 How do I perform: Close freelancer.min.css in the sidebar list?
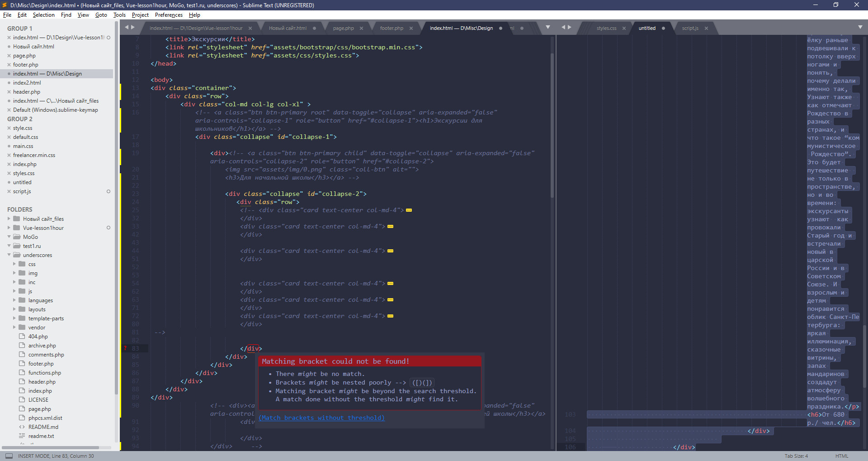[x=9, y=155]
